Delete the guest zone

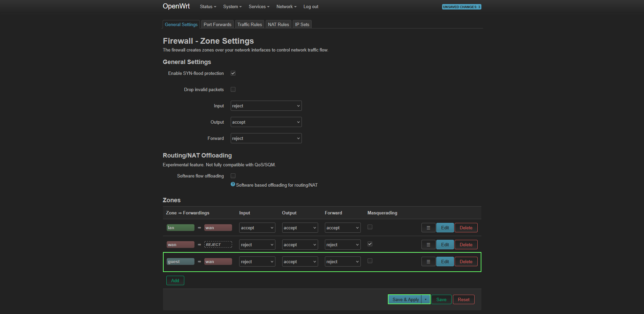(466, 261)
